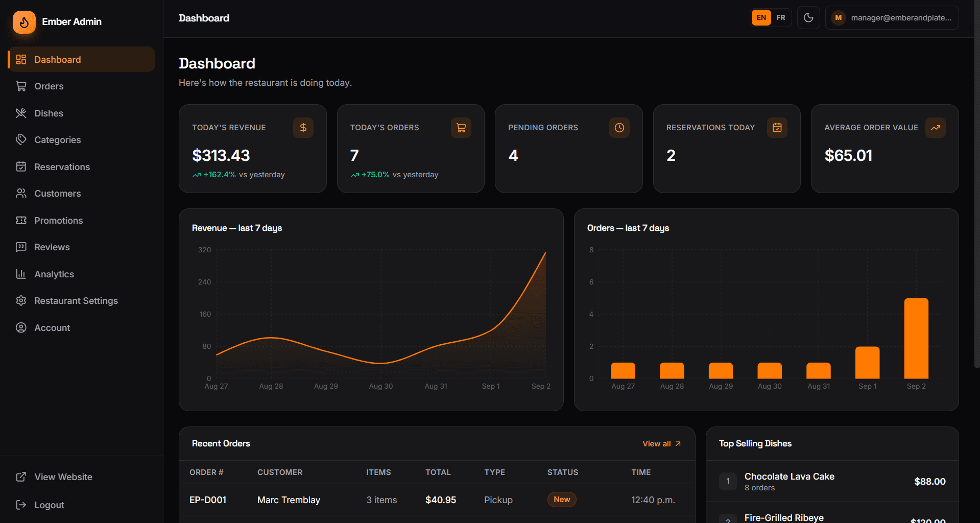
Task: Click the page vertical scrollbar
Action: coord(976,184)
